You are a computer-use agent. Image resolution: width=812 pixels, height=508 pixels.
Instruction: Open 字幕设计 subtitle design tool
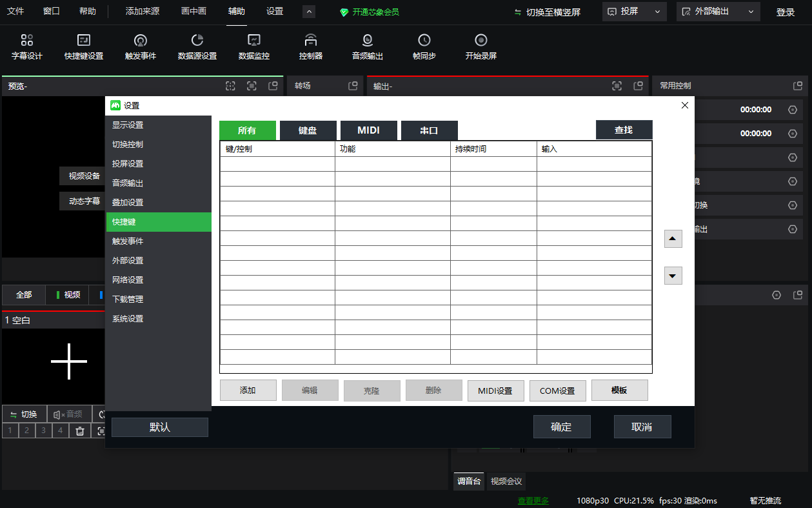pyautogui.click(x=27, y=47)
